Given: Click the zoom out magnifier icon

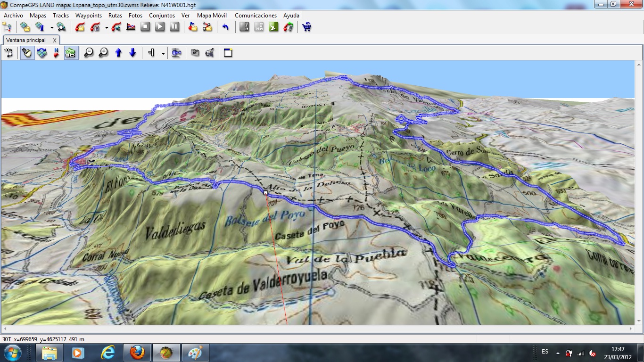Looking at the screenshot, I should point(89,53).
